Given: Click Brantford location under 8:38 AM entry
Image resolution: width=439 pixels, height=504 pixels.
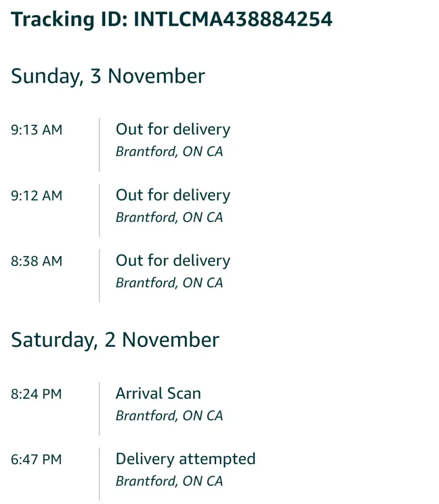Looking at the screenshot, I should coord(169,283).
